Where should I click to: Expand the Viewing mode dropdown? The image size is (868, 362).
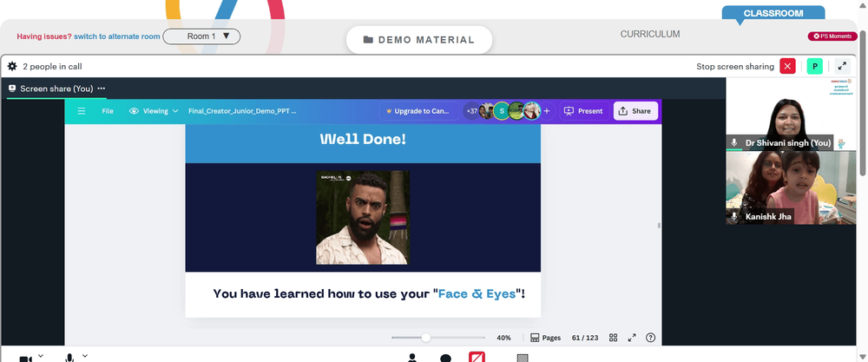[x=154, y=111]
